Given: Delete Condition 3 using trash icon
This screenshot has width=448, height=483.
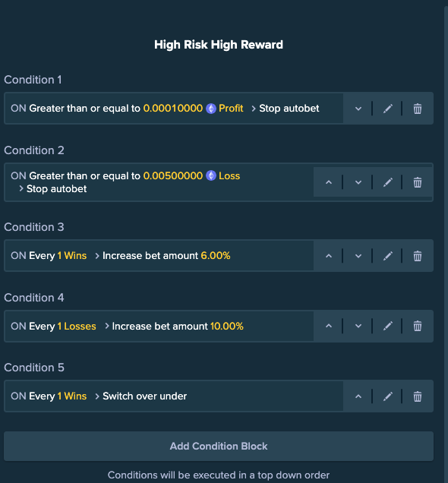Looking at the screenshot, I should point(417,256).
